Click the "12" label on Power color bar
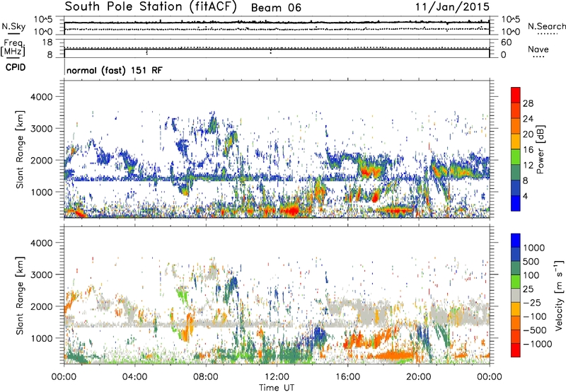Viewport: 566px width, 392px height. point(528,166)
